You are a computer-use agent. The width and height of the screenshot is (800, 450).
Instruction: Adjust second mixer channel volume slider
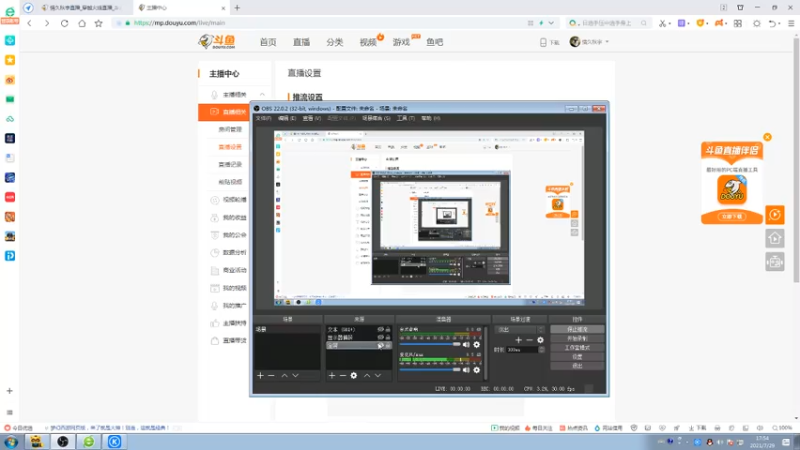(430, 369)
